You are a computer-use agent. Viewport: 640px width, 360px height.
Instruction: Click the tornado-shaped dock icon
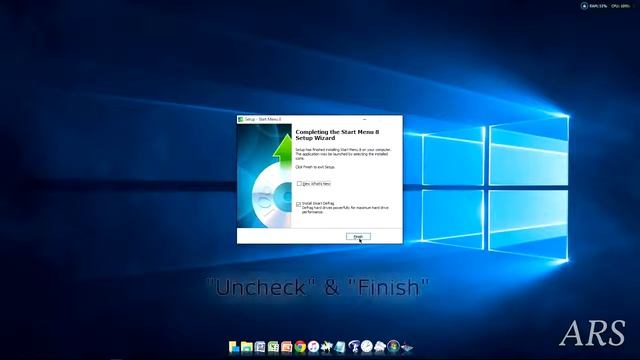(353, 347)
